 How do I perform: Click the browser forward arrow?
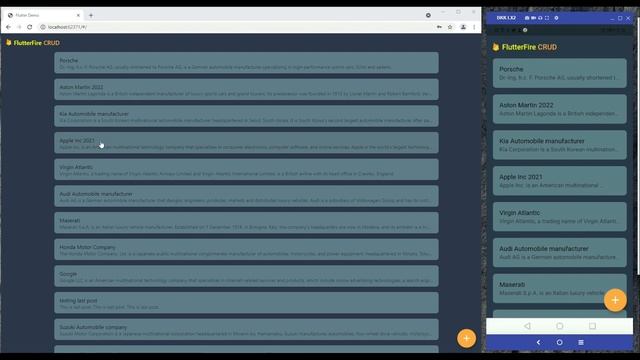[x=19, y=27]
